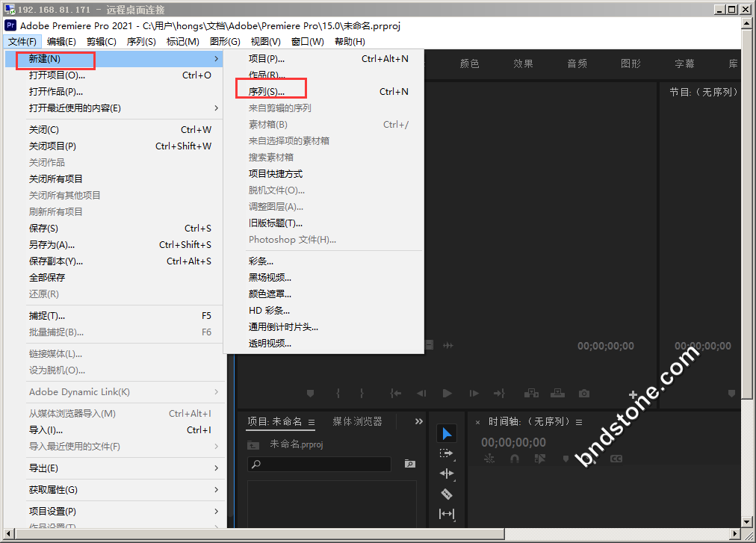The image size is (756, 543).
Task: Switch to the 媒体浏览器 tab
Action: click(357, 422)
